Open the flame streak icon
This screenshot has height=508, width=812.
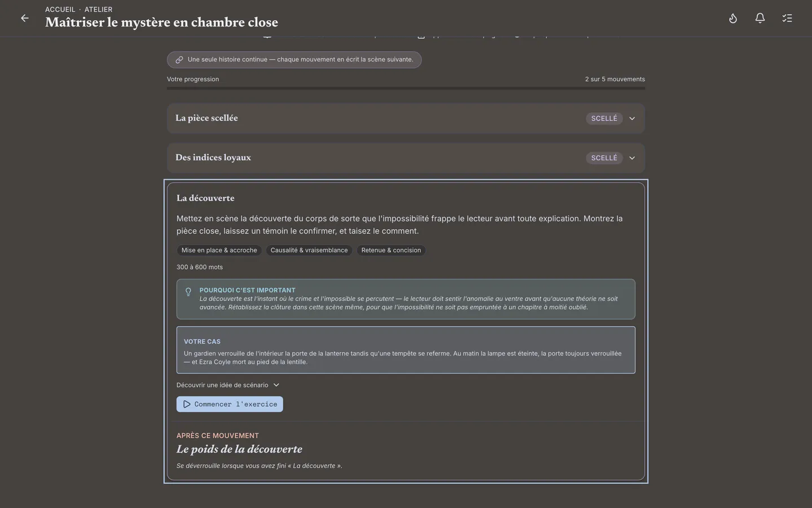733,18
